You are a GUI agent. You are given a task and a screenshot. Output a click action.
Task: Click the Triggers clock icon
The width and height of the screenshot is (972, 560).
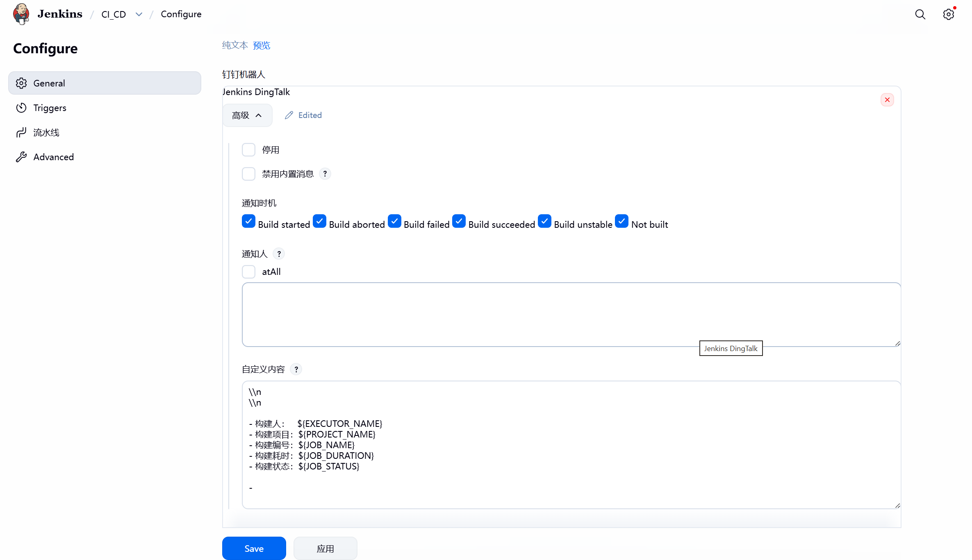pos(21,108)
